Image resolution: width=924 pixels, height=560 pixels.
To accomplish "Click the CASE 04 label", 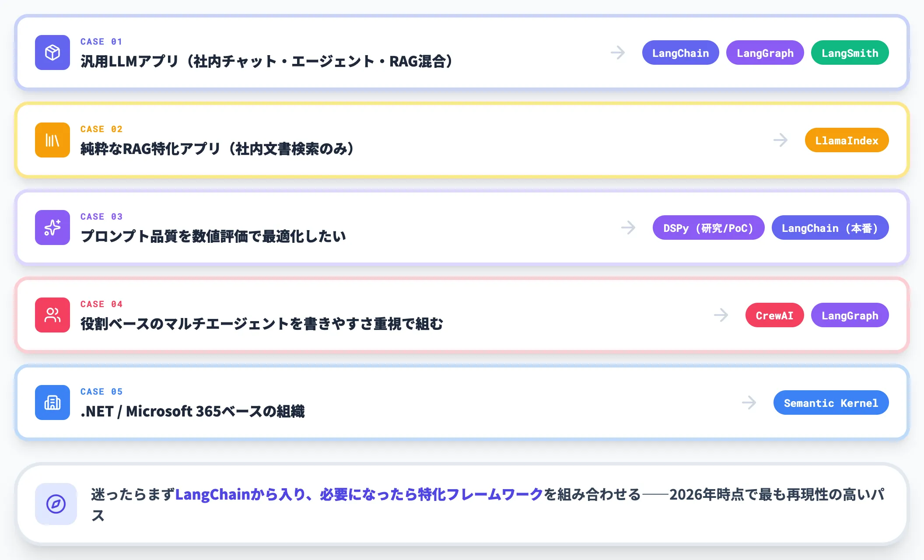I will point(101,304).
